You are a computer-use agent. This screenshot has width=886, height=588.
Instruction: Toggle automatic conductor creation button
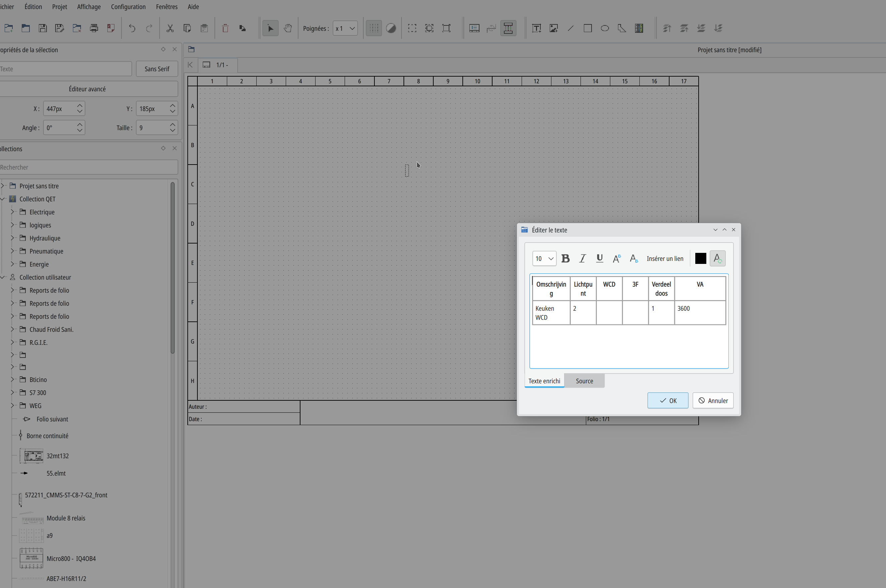(508, 28)
